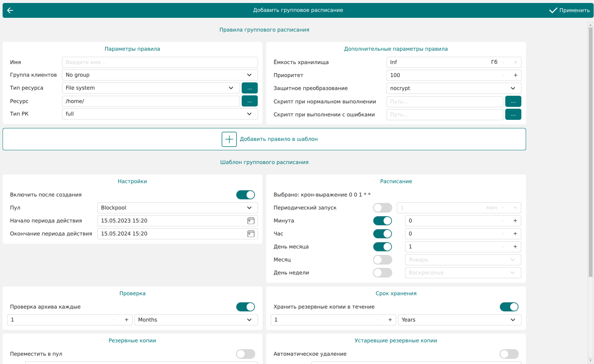The width and height of the screenshot is (594, 364).
Task: Browse for error execution script path
Action: [x=513, y=114]
